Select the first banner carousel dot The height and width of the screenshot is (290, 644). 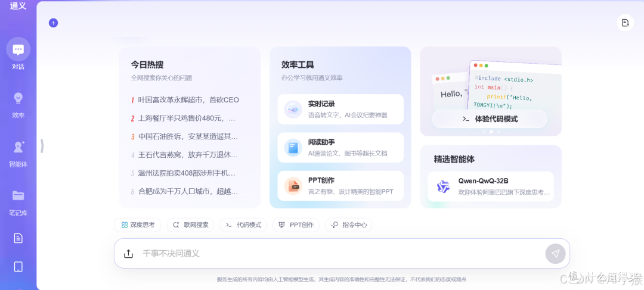tap(484, 132)
